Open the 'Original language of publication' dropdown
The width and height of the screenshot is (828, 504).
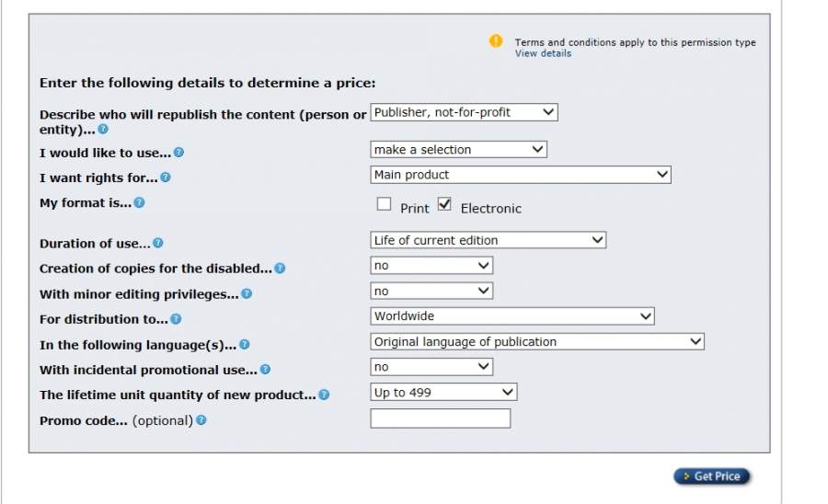536,341
